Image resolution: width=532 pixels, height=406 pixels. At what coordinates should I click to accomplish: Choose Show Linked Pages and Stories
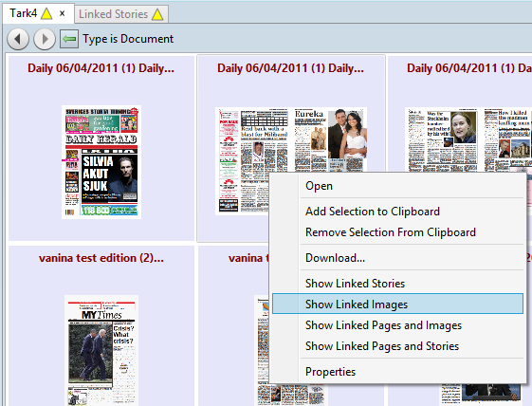pyautogui.click(x=397, y=346)
